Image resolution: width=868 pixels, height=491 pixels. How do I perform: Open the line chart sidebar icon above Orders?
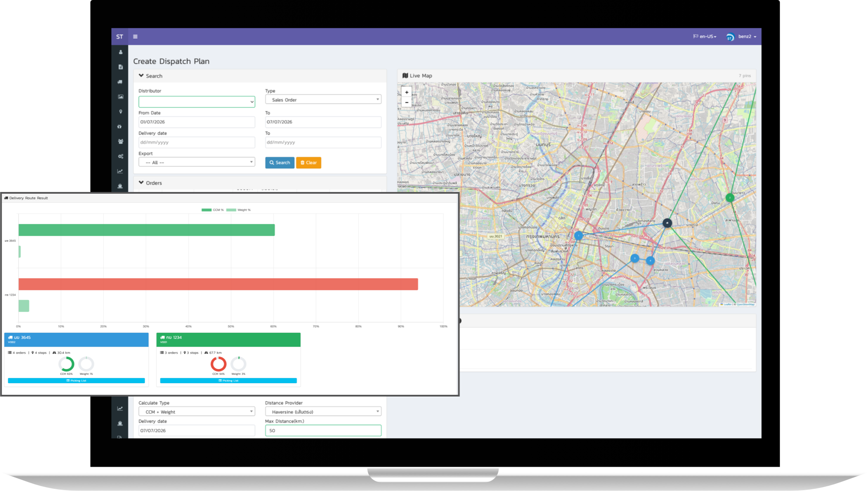tap(120, 171)
